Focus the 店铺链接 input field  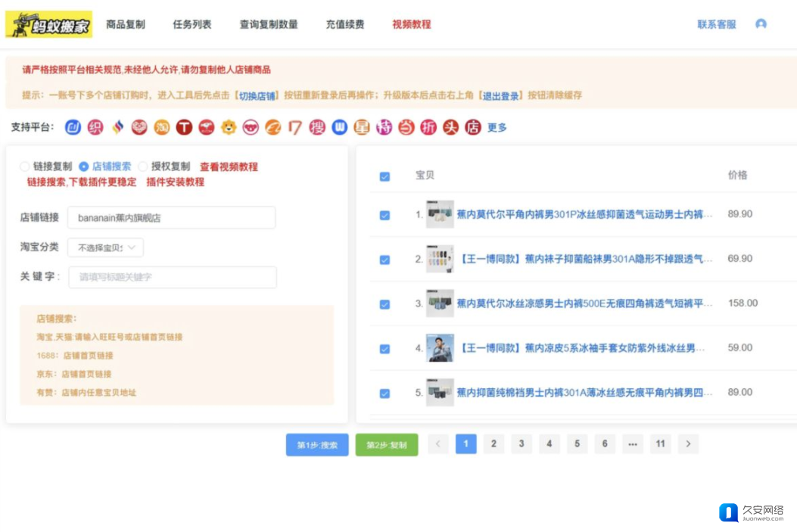pyautogui.click(x=172, y=217)
